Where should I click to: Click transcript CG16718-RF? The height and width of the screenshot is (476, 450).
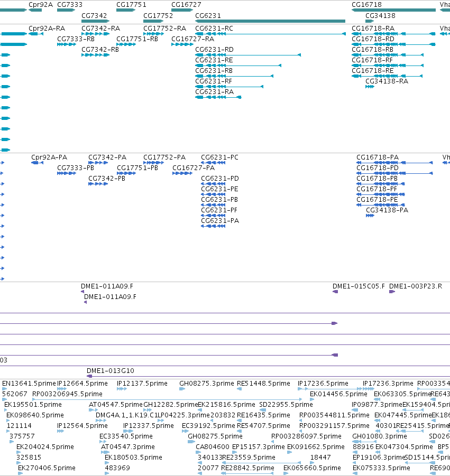(x=372, y=60)
